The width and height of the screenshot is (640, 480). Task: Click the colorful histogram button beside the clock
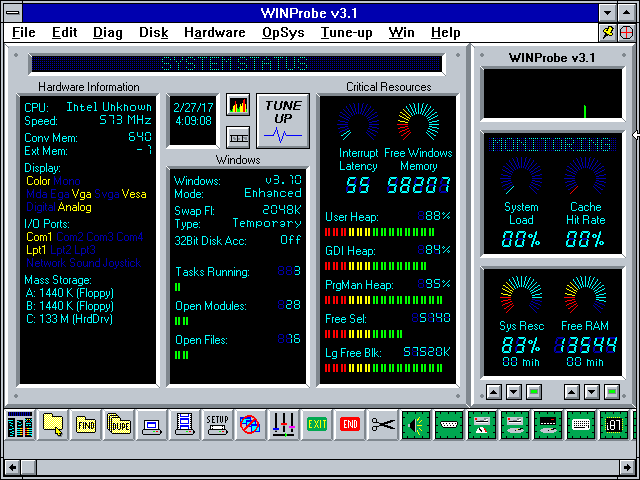[x=238, y=105]
